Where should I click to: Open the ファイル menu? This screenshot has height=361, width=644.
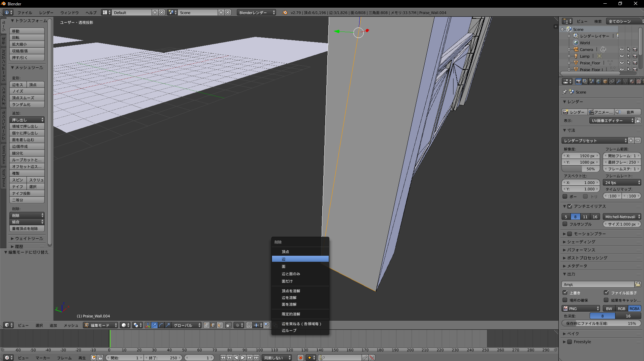[x=25, y=12]
